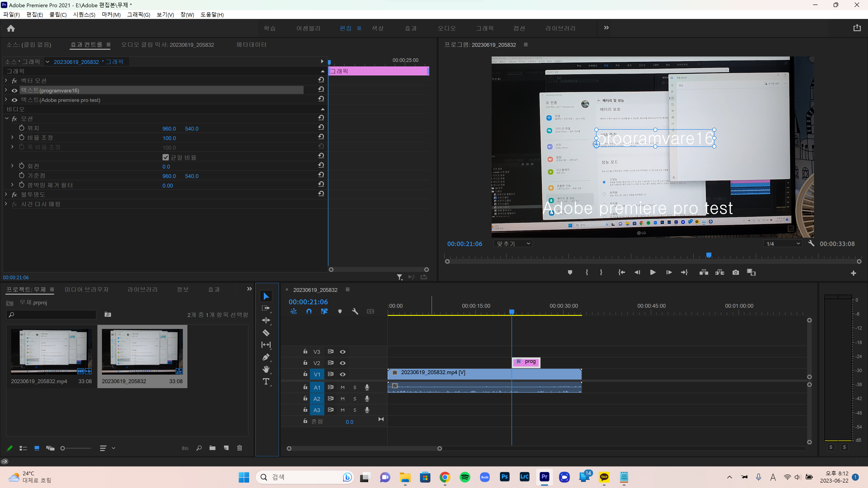This screenshot has height=488, width=868.
Task: Select the Razor tool in the toolbar
Action: [x=266, y=333]
